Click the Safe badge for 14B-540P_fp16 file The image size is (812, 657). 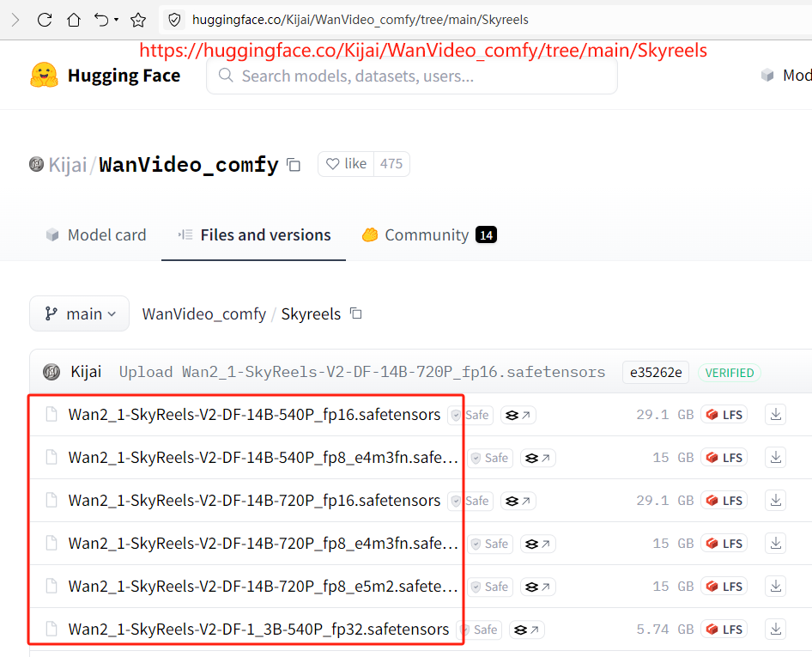click(x=470, y=415)
